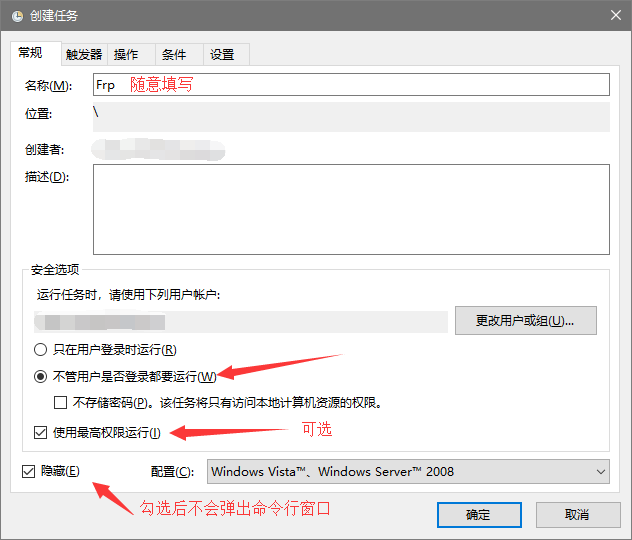Choose 不管用户是否登录都要运行 radio option
632x540 pixels.
tap(40, 377)
